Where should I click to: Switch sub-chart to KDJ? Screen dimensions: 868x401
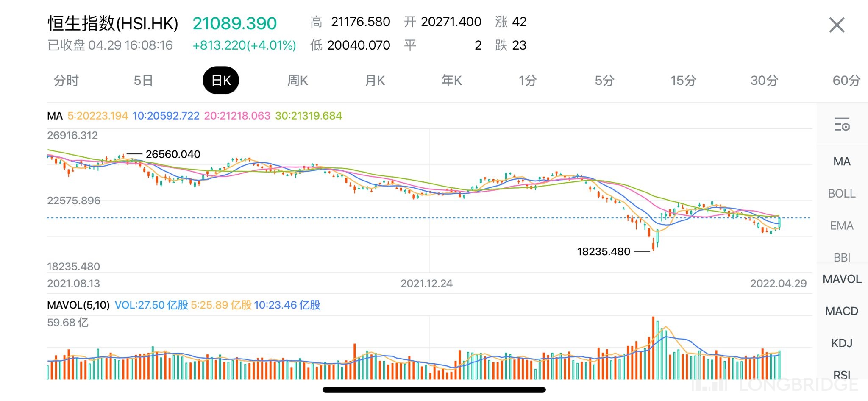click(842, 343)
